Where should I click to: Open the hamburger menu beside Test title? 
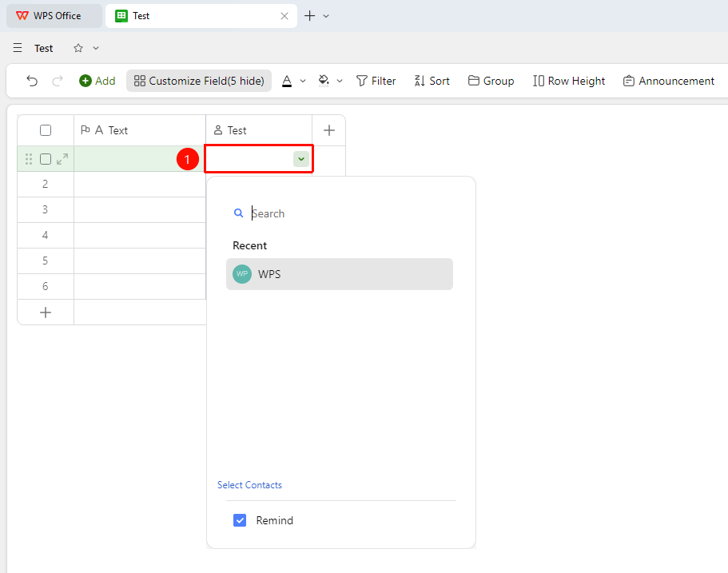click(18, 48)
